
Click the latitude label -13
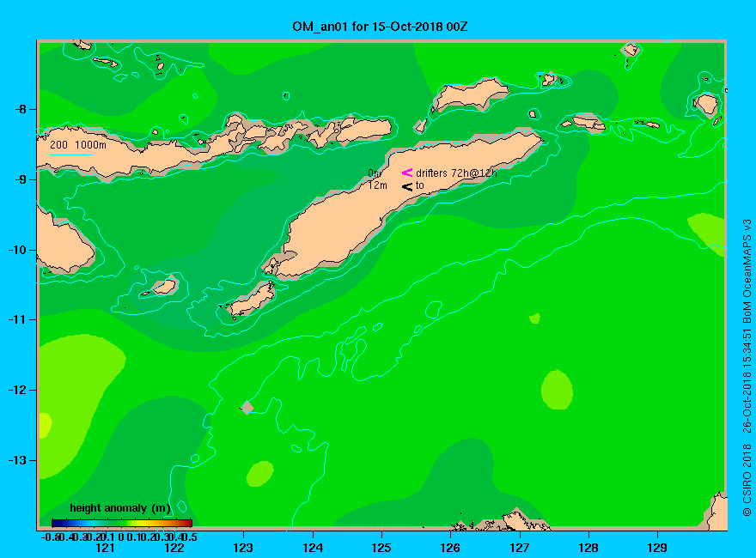click(x=17, y=460)
